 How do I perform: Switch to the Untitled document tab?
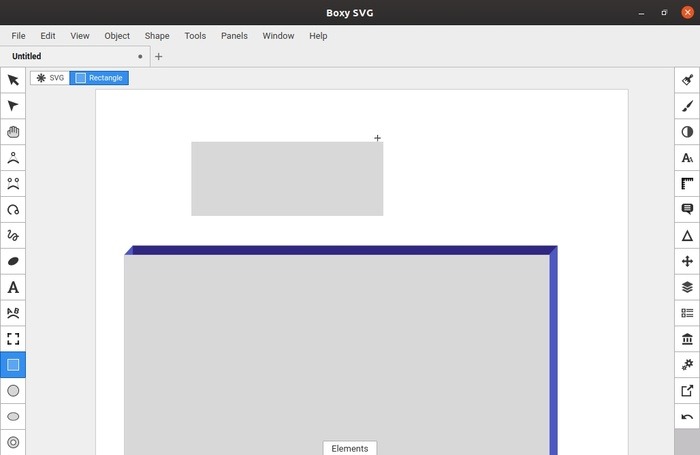point(75,56)
